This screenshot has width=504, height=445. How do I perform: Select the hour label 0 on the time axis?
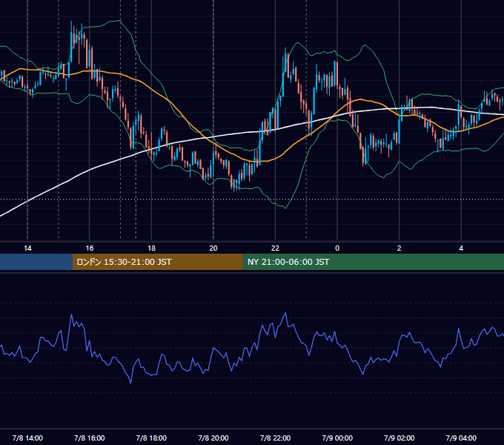[337, 248]
